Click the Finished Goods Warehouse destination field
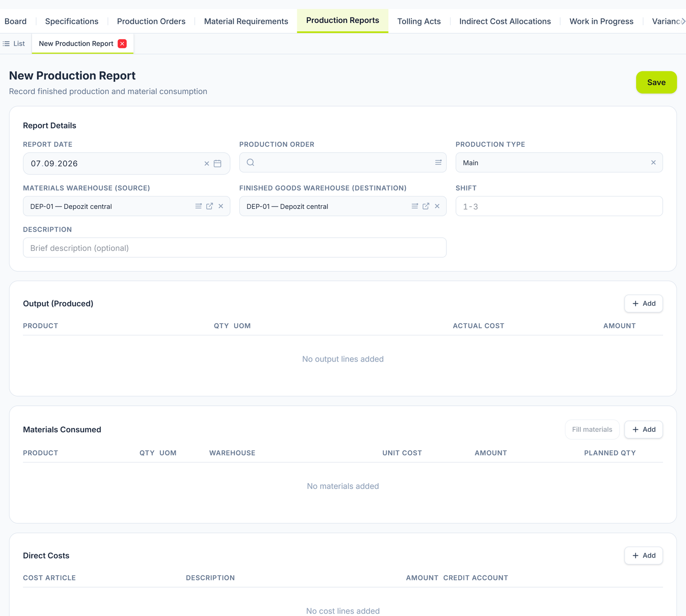 (x=343, y=206)
